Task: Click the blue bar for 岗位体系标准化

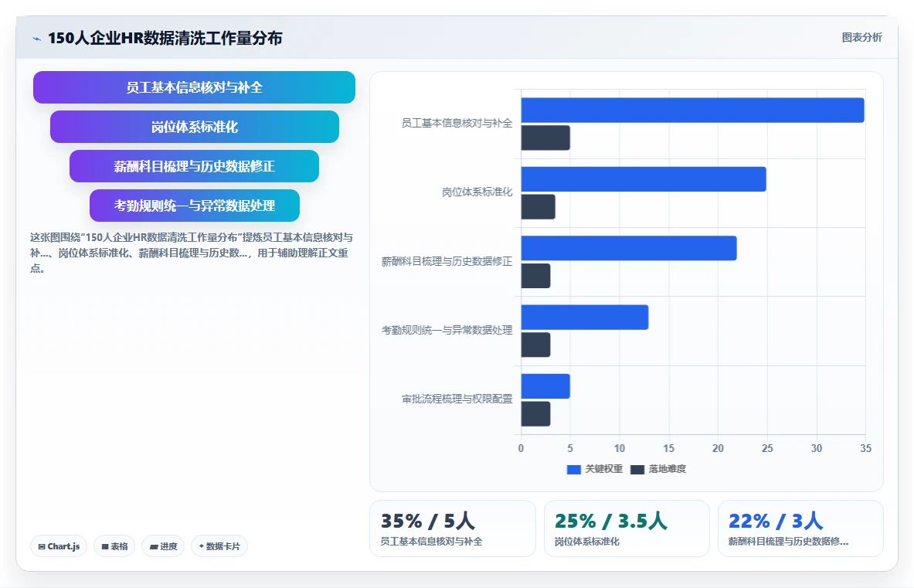Action: point(644,179)
